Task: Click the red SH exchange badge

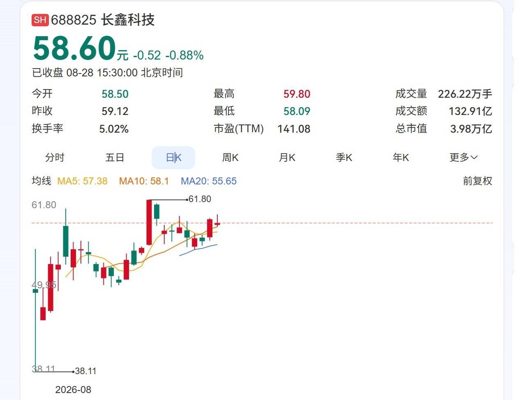Action: click(x=40, y=20)
